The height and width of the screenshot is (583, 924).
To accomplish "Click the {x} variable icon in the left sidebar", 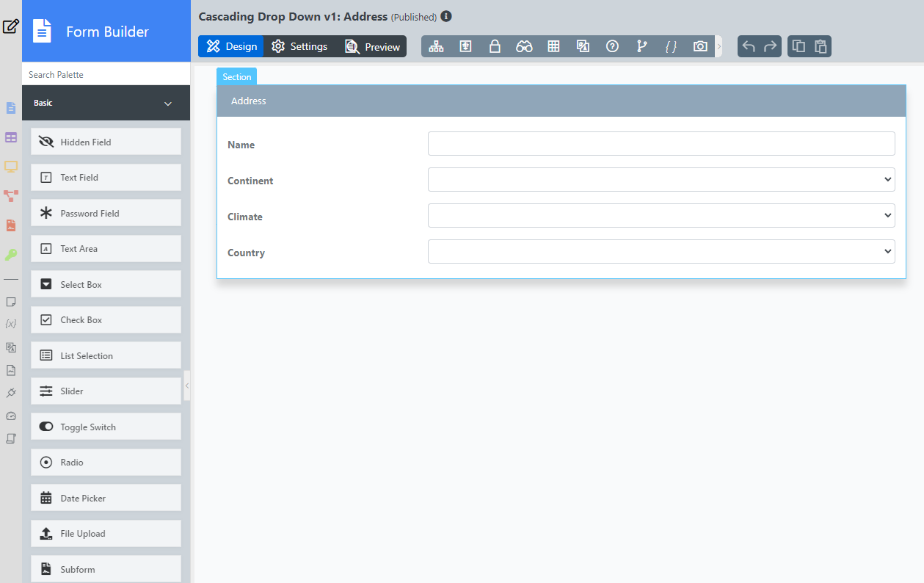I will pyautogui.click(x=11, y=324).
